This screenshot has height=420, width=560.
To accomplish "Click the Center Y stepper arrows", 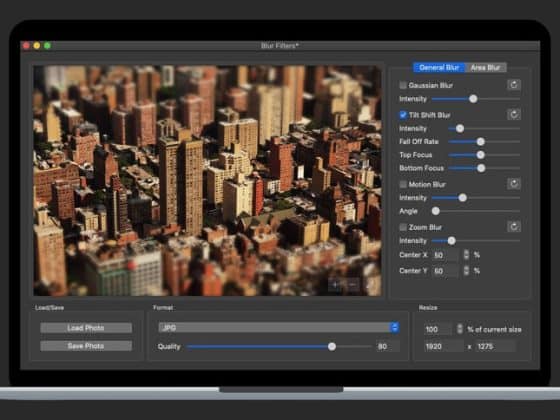I will click(466, 270).
